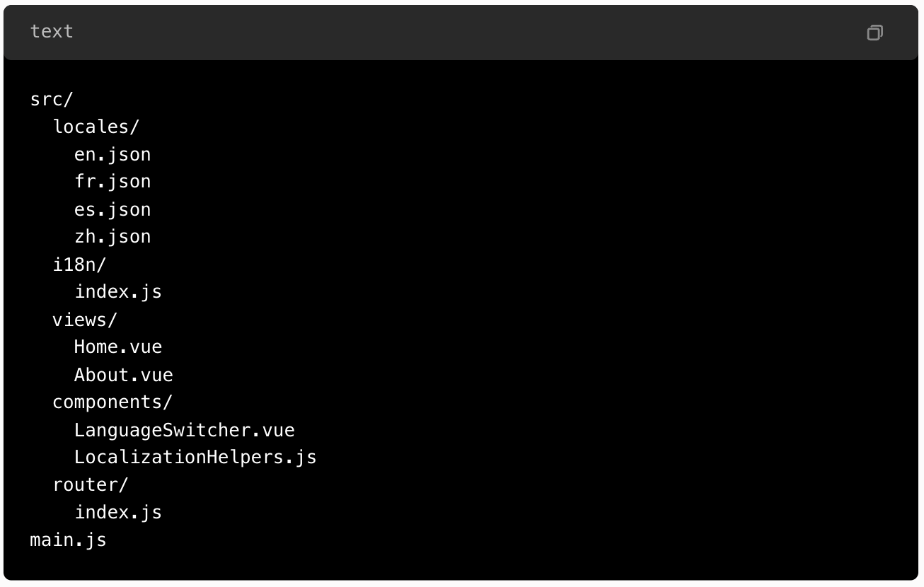Select the locales/ folder entry

tap(96, 127)
